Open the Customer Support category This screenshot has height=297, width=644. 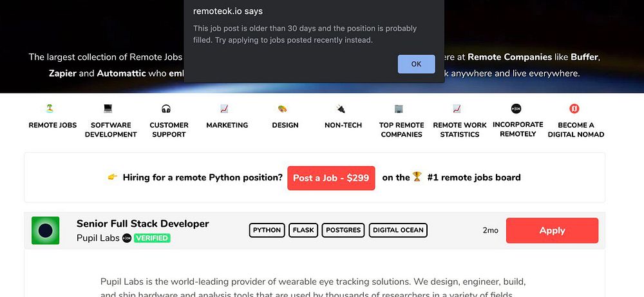click(169, 129)
